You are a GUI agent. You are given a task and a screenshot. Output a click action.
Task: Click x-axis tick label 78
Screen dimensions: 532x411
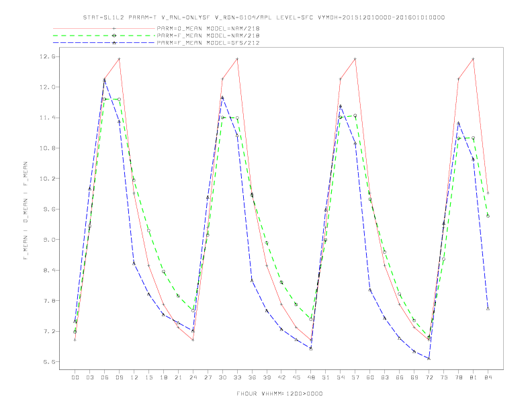[458, 377]
